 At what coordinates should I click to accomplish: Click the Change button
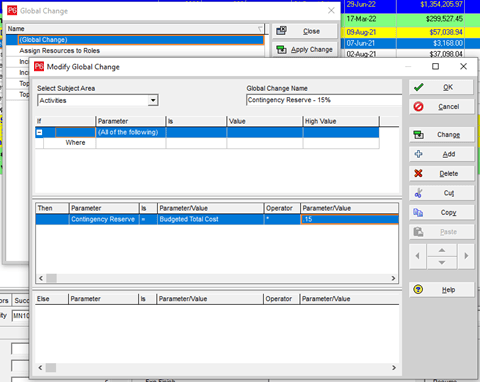click(x=441, y=135)
